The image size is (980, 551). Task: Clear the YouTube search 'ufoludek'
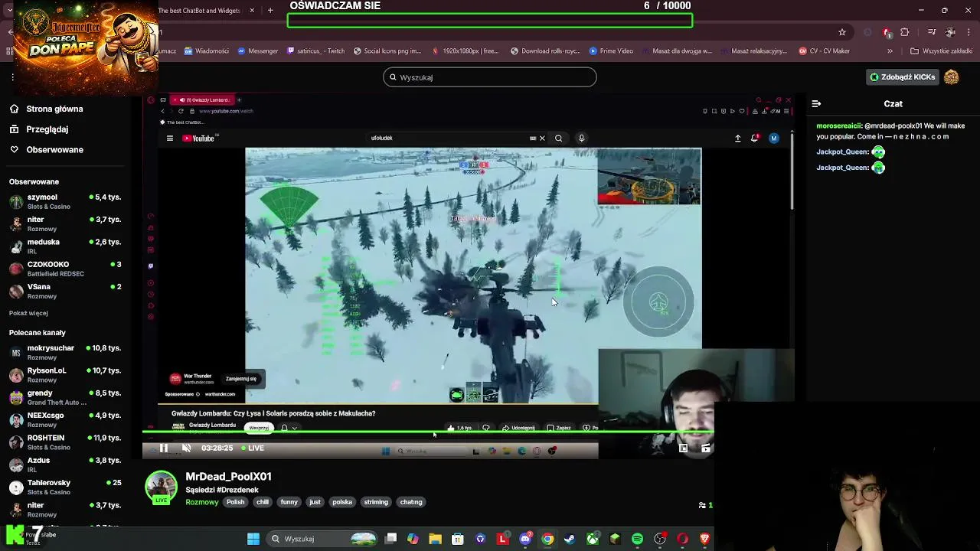pos(542,139)
